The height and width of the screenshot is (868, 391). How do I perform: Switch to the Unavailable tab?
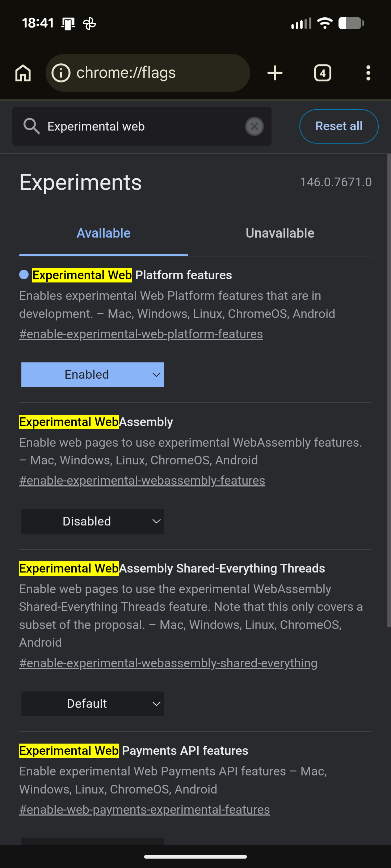click(280, 233)
